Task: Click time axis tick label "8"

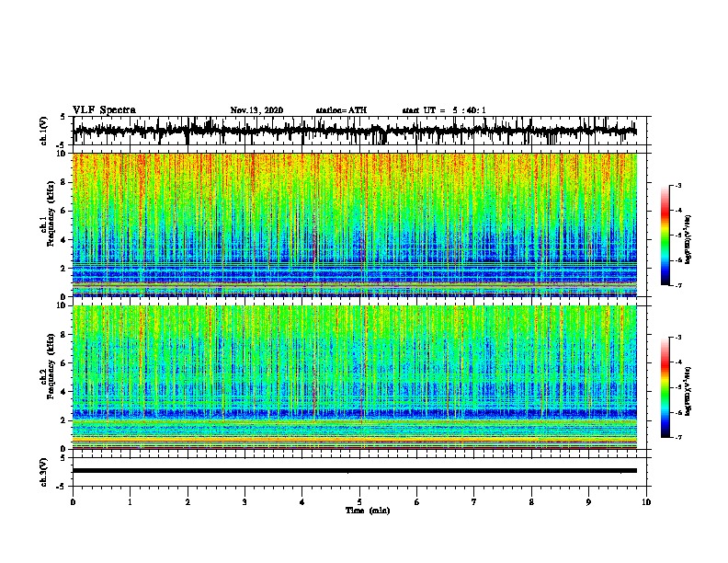Action: [531, 502]
